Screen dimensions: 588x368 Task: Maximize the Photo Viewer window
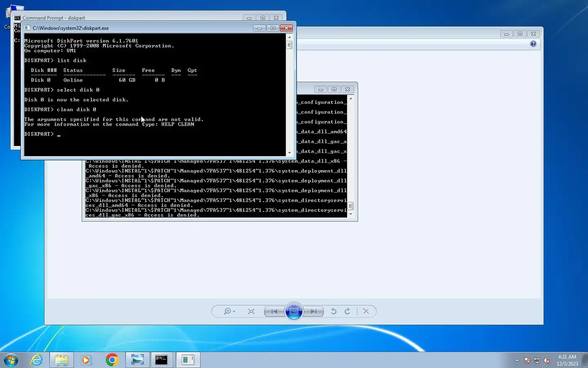(x=520, y=34)
